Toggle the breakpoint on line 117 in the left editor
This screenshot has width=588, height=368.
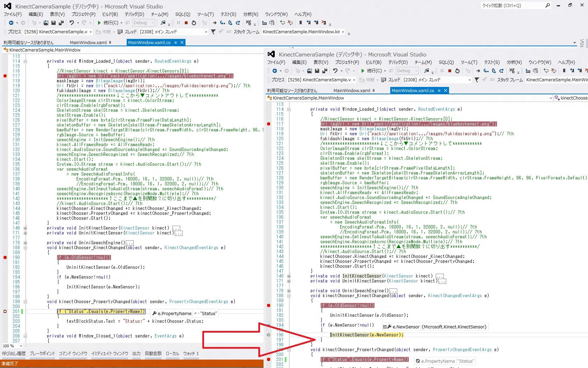[5, 76]
